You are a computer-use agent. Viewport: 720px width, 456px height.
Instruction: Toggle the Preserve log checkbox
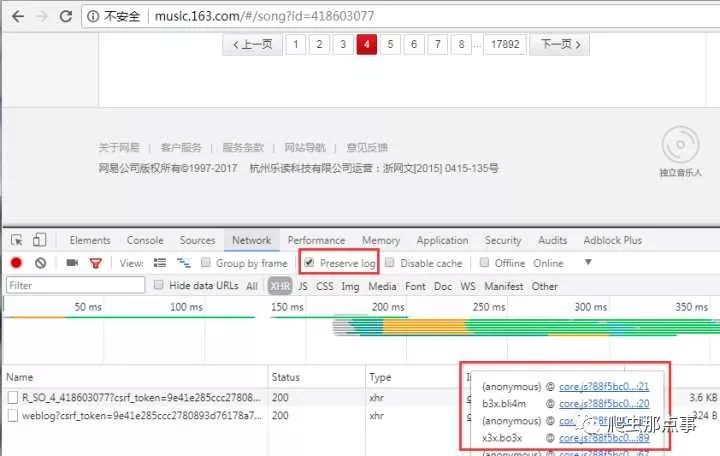coord(309,263)
